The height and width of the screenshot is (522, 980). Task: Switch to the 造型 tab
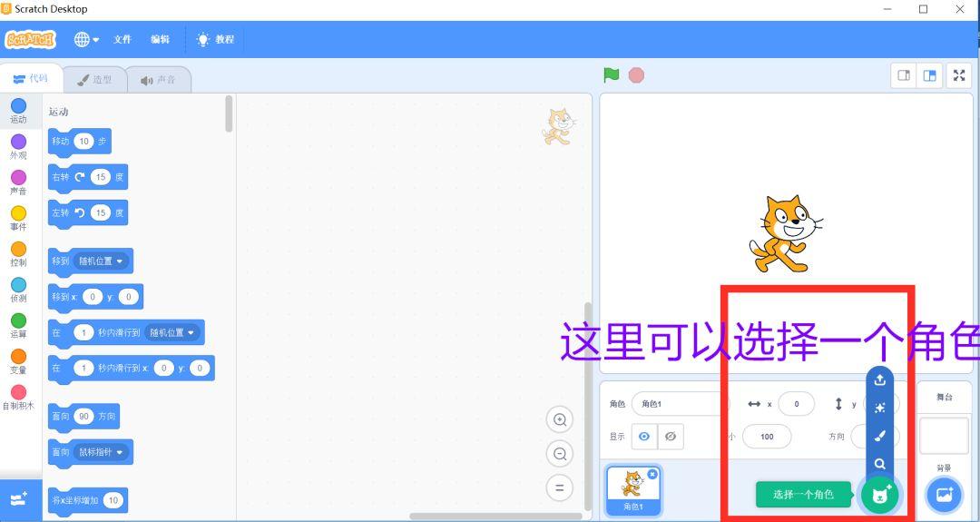click(x=94, y=80)
